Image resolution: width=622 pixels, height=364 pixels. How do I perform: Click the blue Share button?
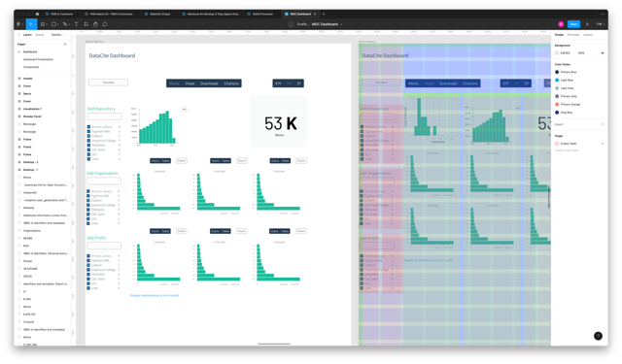(573, 24)
